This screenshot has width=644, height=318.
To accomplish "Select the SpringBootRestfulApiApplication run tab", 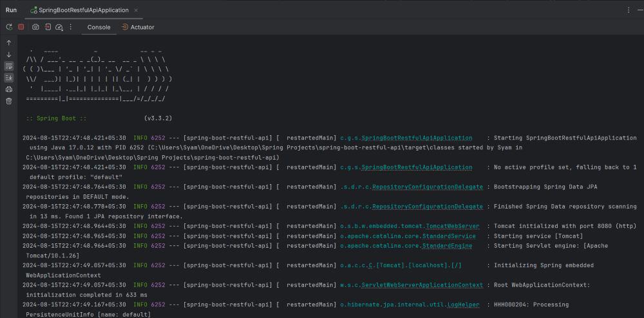I will (x=83, y=10).
